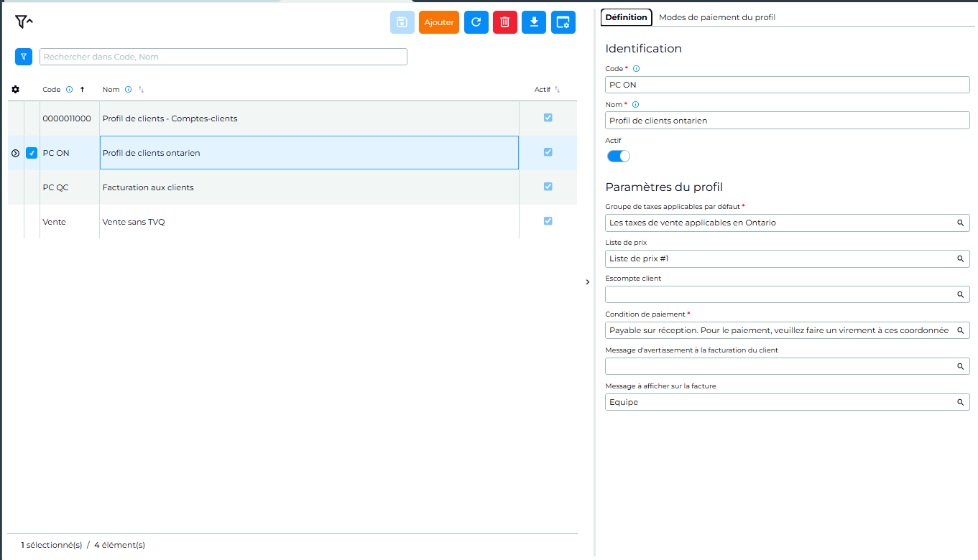Switch to Modes de paiement du profil tab
Viewport: 978px width, 560px height.
717,17
